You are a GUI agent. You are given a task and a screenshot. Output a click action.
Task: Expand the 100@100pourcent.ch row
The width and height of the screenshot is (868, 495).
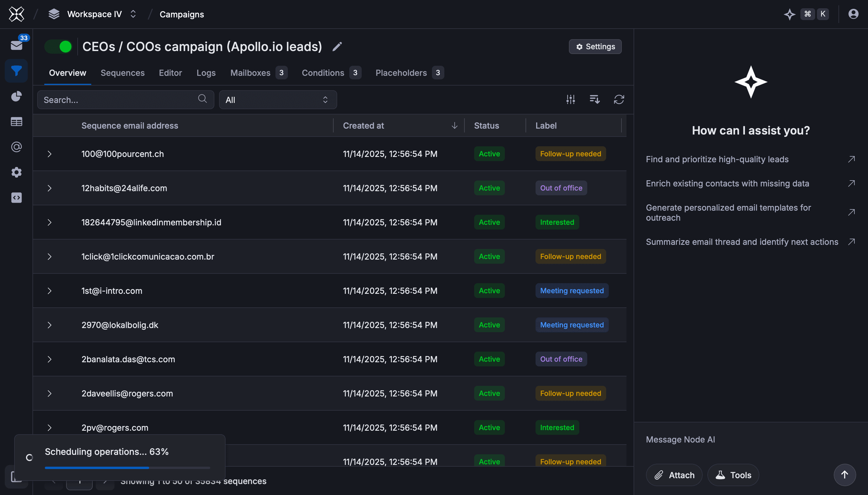[x=49, y=154]
